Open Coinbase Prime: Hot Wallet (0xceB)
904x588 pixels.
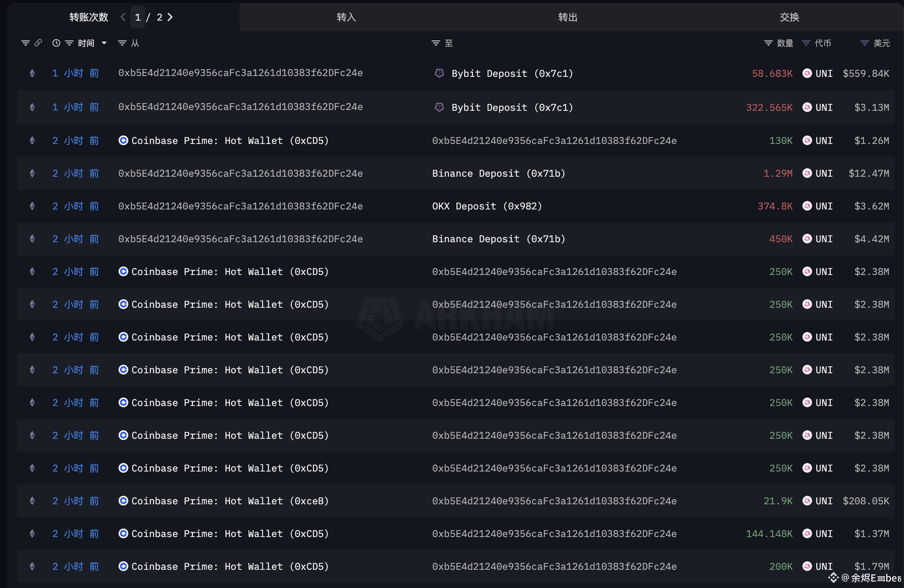(230, 501)
